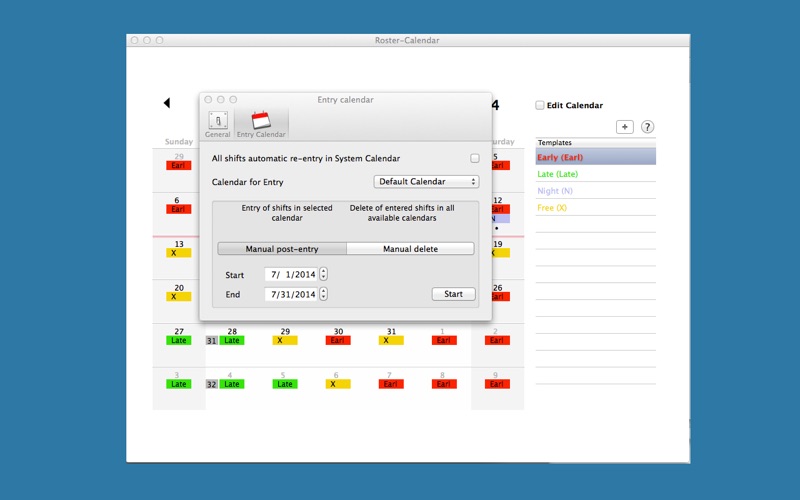Open help with the question mark button
The image size is (800, 500).
tap(647, 127)
